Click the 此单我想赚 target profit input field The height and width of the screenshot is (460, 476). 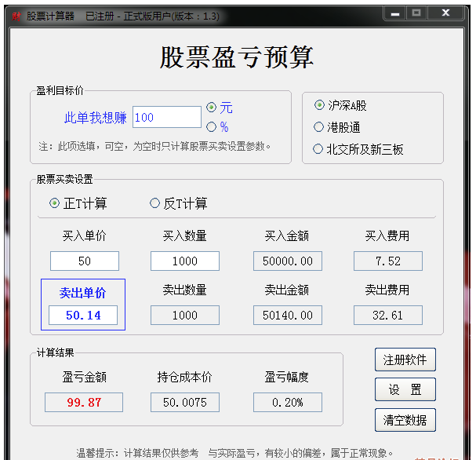pyautogui.click(x=167, y=118)
